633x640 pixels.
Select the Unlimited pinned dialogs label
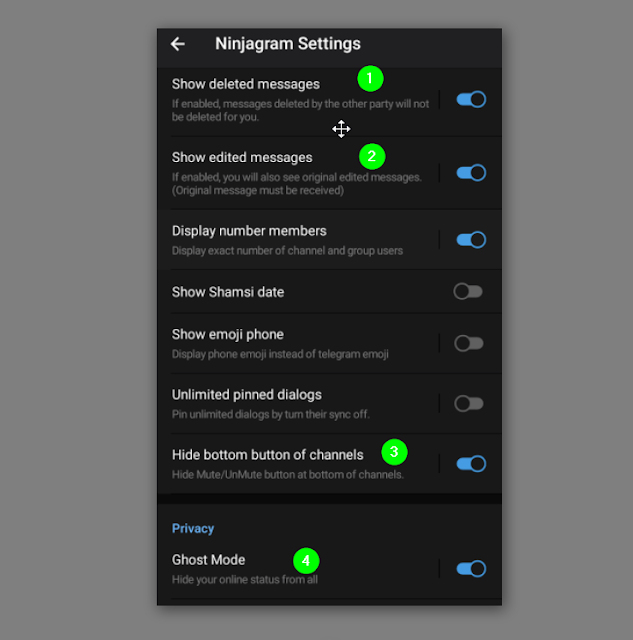point(247,395)
